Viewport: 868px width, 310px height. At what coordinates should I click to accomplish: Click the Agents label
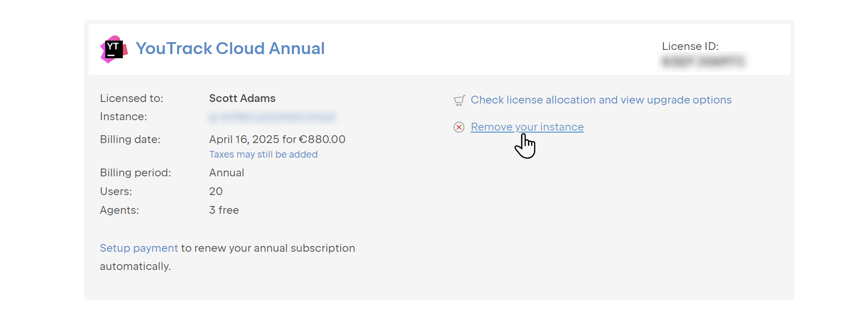119,210
